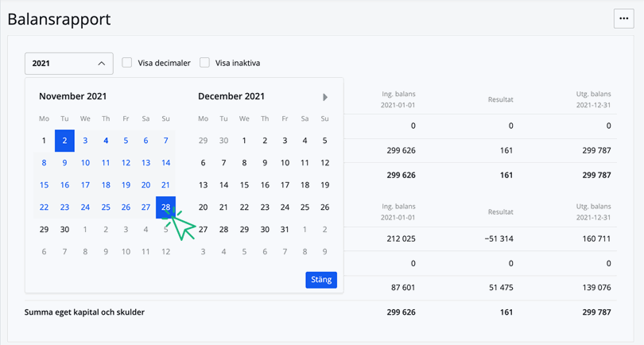The image size is (644, 345).
Task: Choose December 31 in the calendar
Action: click(x=285, y=230)
